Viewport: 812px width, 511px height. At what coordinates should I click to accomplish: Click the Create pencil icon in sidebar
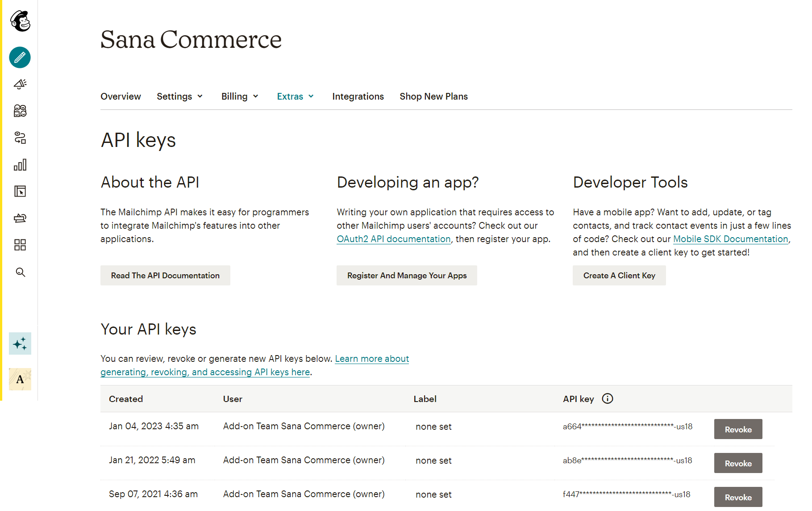coord(20,58)
